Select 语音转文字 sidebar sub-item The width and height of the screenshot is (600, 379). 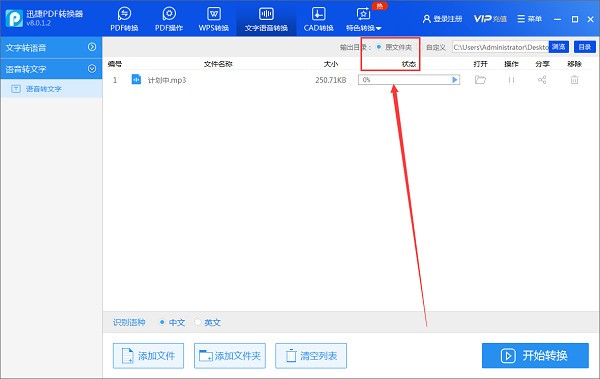point(51,89)
